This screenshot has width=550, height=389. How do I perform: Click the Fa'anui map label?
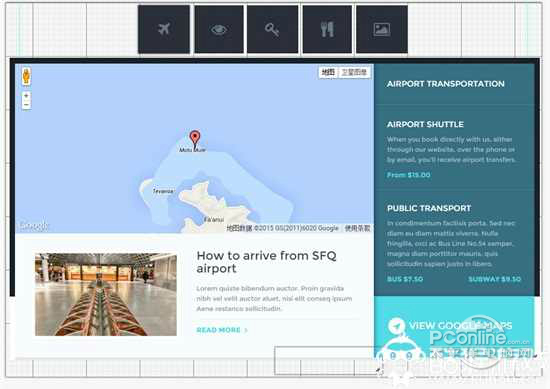click(x=214, y=220)
